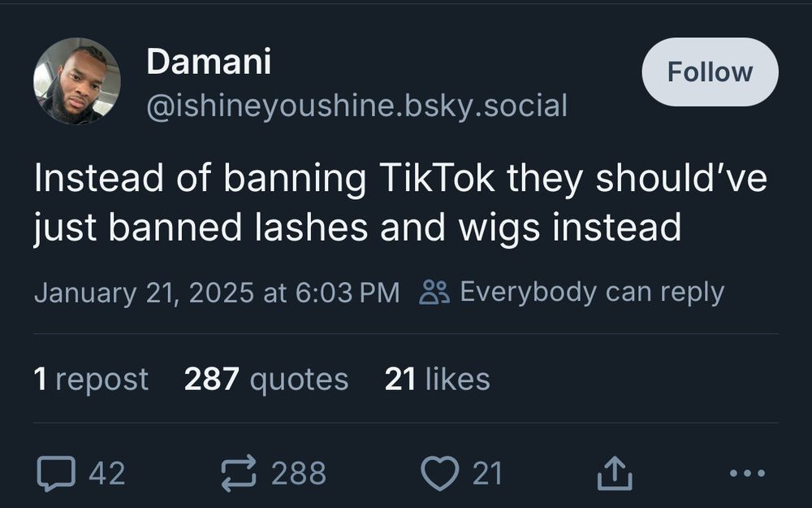Click the 21 count beside heart
Viewport: 812px width, 508px height.
click(487, 473)
